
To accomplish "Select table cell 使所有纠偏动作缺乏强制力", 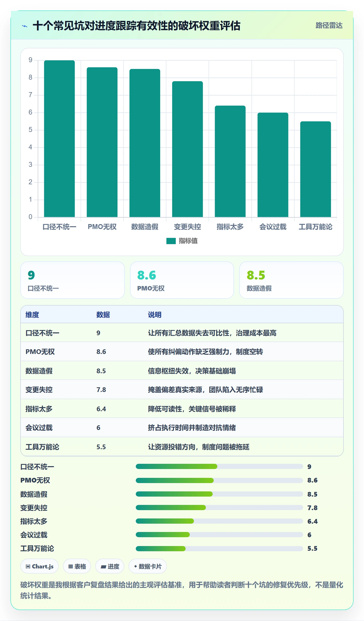I will click(x=188, y=352).
